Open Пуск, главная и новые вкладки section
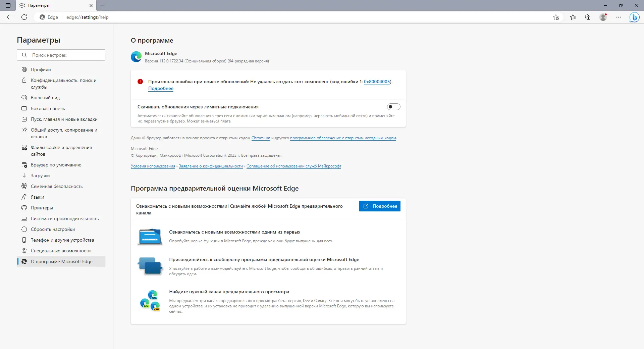644x349 pixels. [x=61, y=119]
